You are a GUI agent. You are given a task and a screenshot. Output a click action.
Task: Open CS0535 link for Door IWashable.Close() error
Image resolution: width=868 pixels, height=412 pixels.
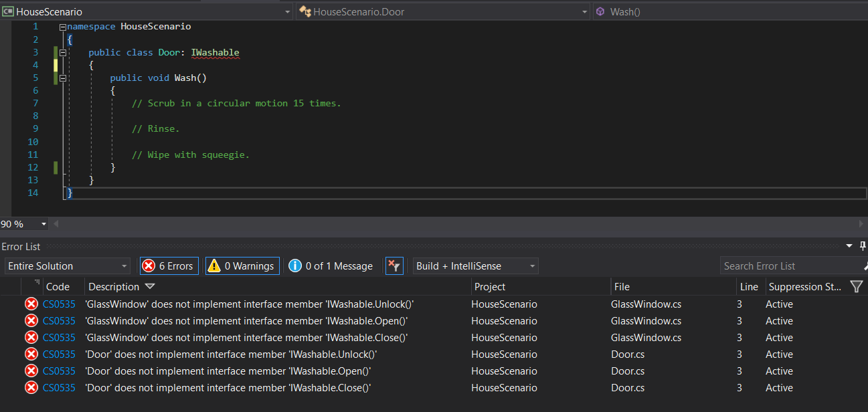pos(59,388)
